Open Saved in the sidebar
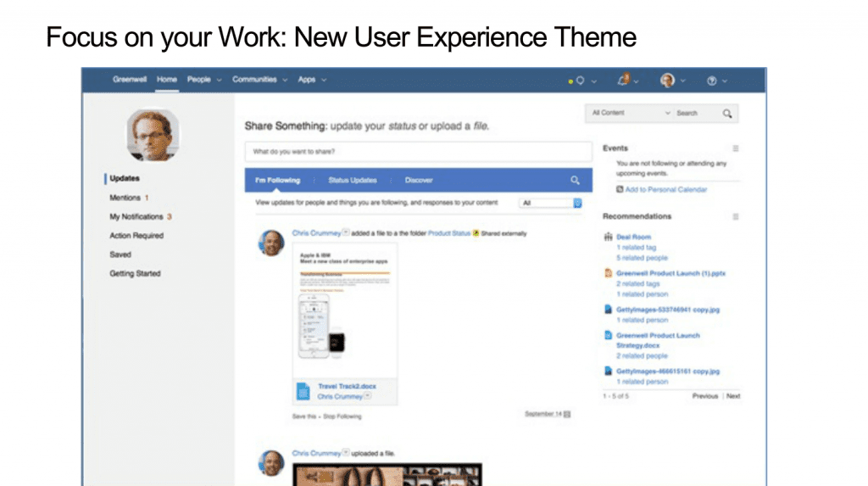The height and width of the screenshot is (486, 868). pos(120,254)
